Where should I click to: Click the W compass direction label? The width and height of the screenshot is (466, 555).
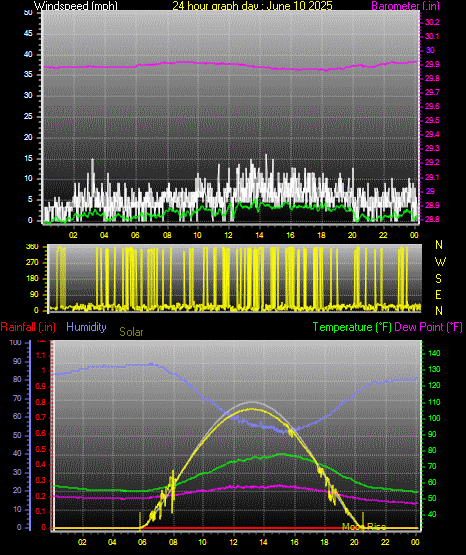coord(440,262)
